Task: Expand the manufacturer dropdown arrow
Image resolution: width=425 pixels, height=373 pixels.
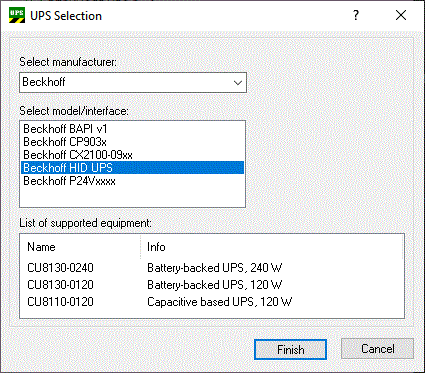Action: (x=238, y=82)
